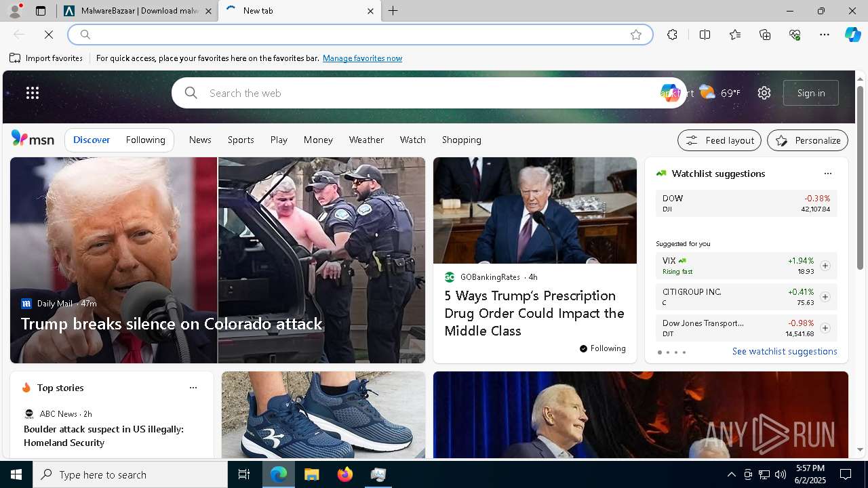Open volume control in system tray
Screen dimensions: 868x488
780,474
